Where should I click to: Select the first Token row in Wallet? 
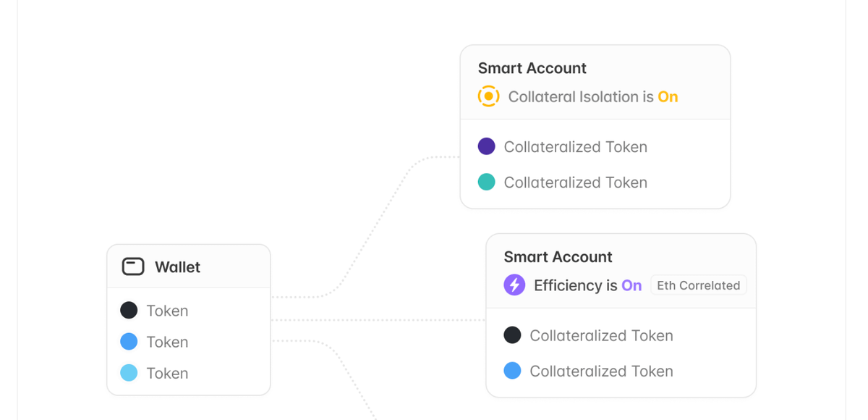(167, 311)
